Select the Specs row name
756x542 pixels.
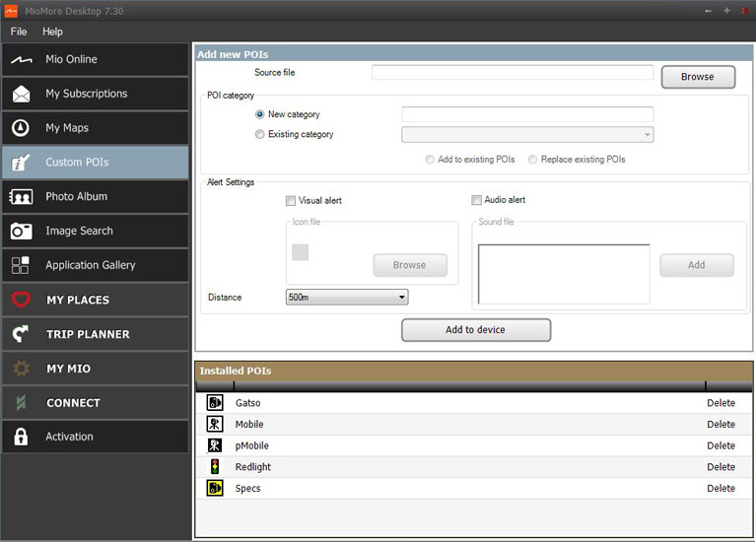(x=247, y=488)
